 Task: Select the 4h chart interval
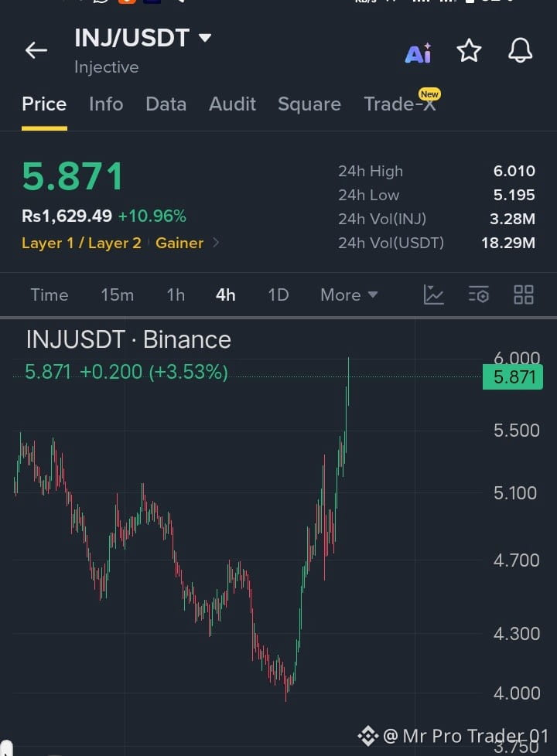click(225, 295)
